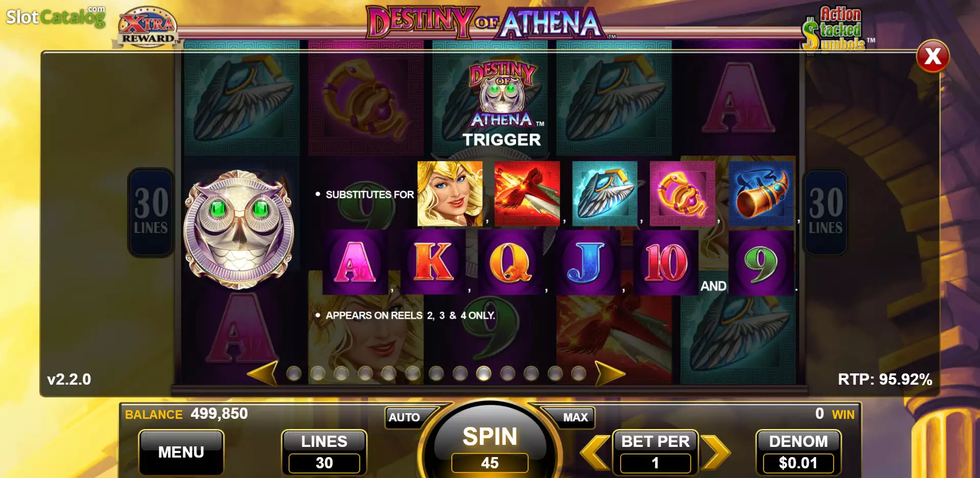Go to next paytable page arrow
The width and height of the screenshot is (980, 478).
coord(609,373)
